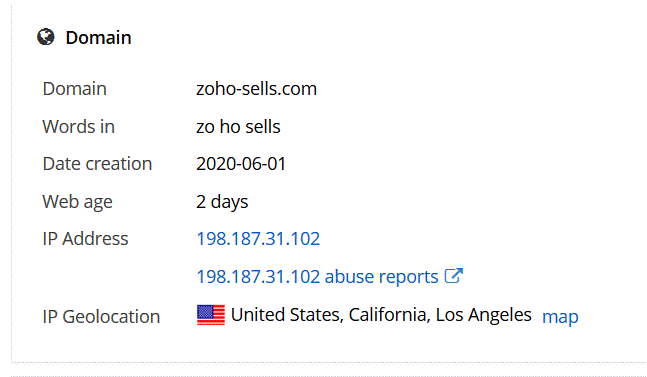This screenshot has height=377, width=647.
Task: Click the globe icon beside Domain heading
Action: click(x=46, y=37)
